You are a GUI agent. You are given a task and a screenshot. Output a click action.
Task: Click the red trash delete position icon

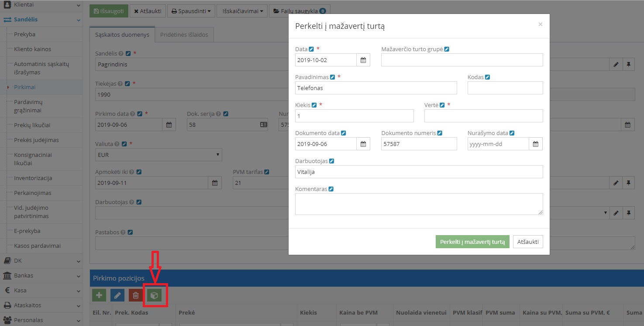[x=136, y=295]
